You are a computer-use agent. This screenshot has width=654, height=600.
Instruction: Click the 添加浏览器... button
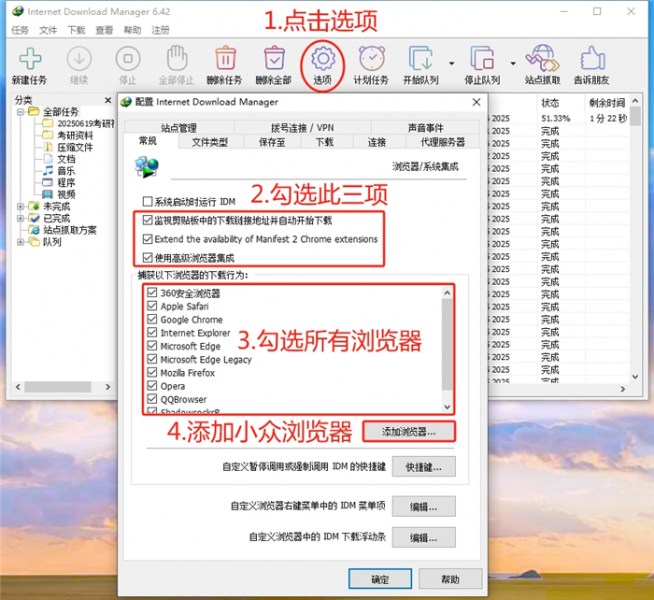[409, 432]
